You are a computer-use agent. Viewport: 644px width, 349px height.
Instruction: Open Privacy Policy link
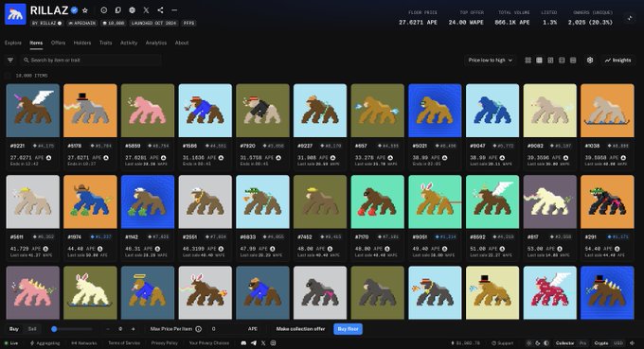pyautogui.click(x=164, y=342)
